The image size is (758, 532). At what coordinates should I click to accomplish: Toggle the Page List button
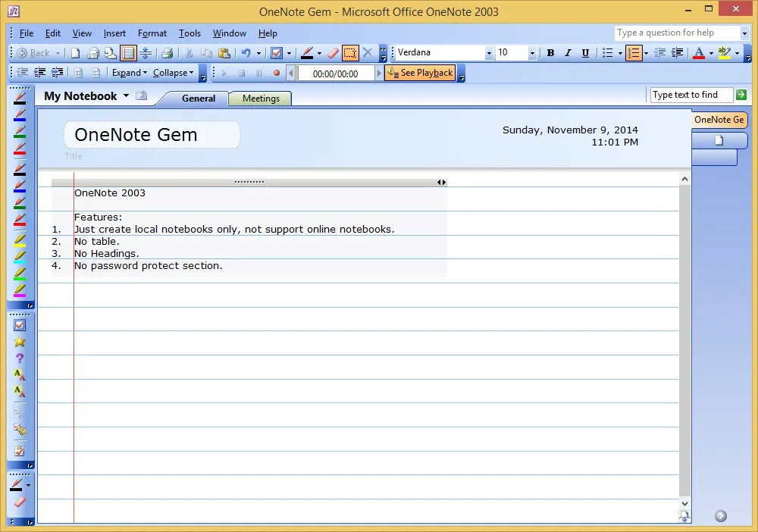click(128, 53)
